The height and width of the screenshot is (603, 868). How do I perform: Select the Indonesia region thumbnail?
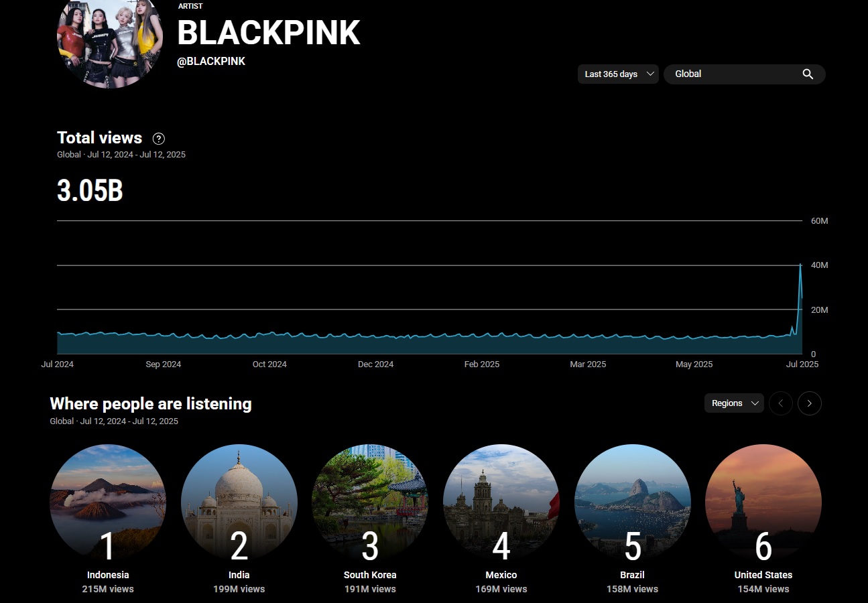pos(108,503)
